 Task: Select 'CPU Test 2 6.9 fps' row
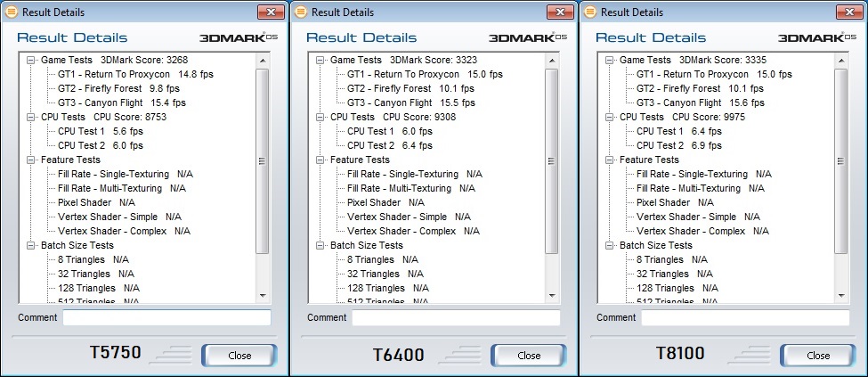[679, 146]
